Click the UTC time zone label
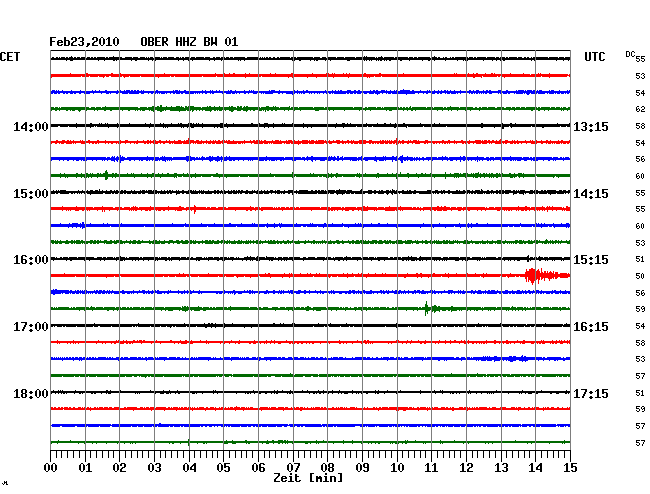Image resolution: width=650 pixels, height=494 pixels. [594, 57]
